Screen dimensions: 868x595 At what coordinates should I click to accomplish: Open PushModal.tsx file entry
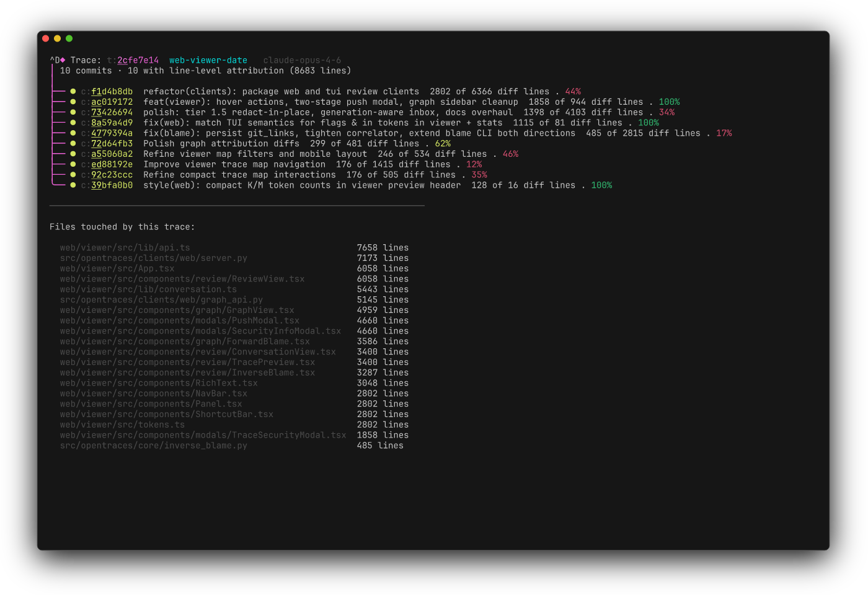179,321
